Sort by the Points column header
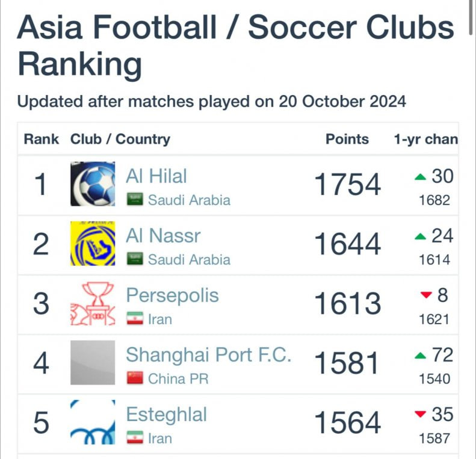 [x=347, y=140]
